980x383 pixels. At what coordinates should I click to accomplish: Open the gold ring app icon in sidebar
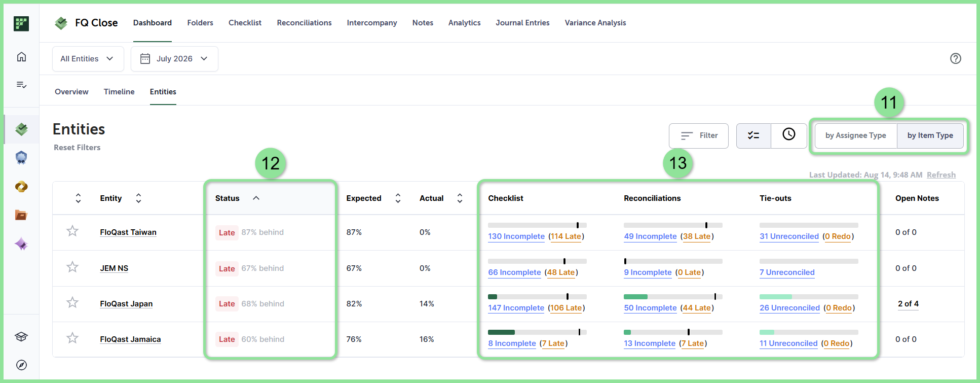pos(21,187)
